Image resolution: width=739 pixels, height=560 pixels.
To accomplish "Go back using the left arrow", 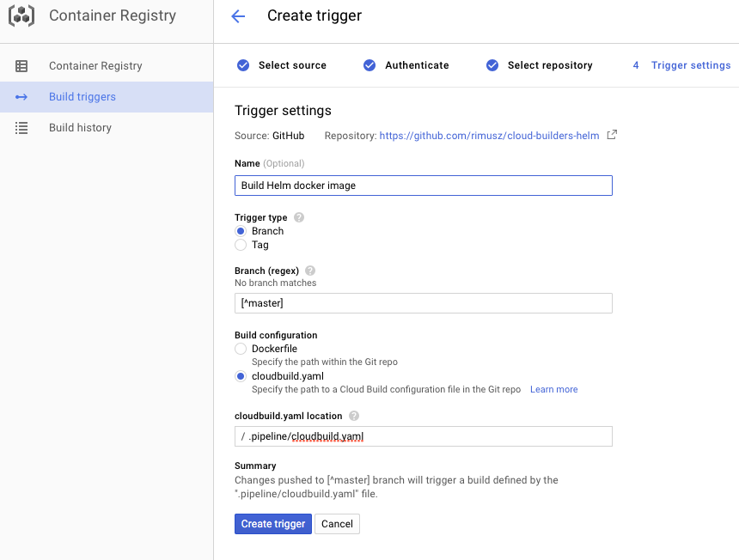I will (238, 16).
